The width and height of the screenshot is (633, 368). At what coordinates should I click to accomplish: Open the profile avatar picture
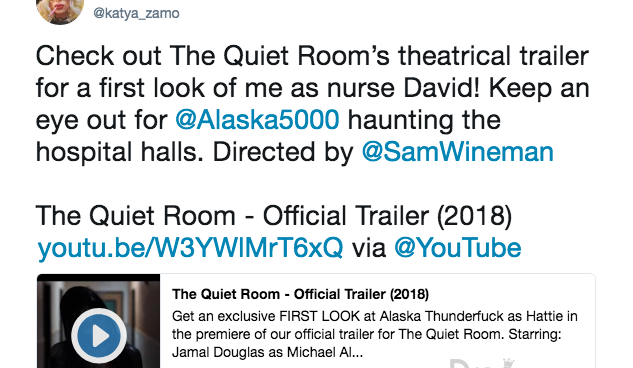pyautogui.click(x=60, y=11)
